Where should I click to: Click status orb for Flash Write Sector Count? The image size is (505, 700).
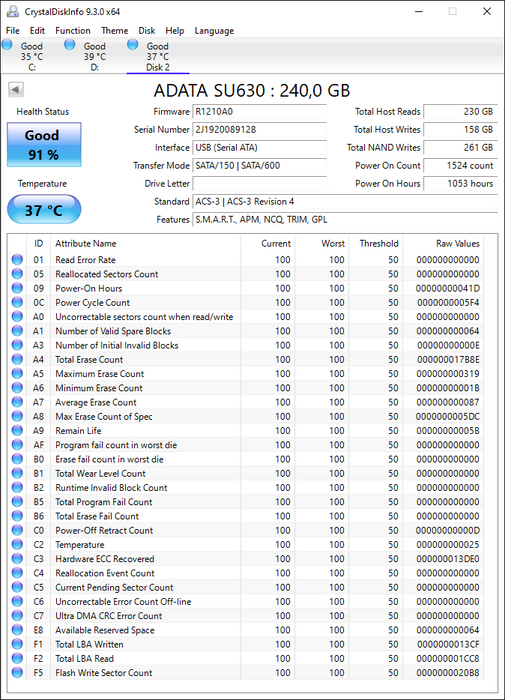(17, 672)
